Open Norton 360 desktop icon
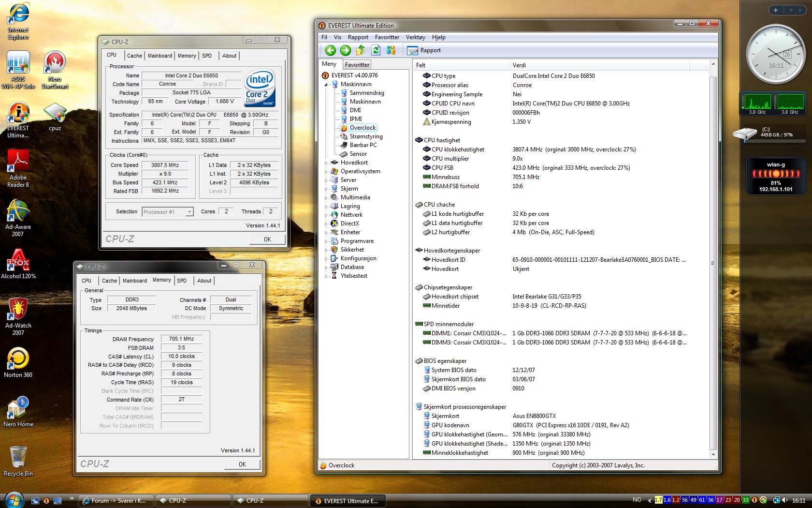 pyautogui.click(x=18, y=362)
